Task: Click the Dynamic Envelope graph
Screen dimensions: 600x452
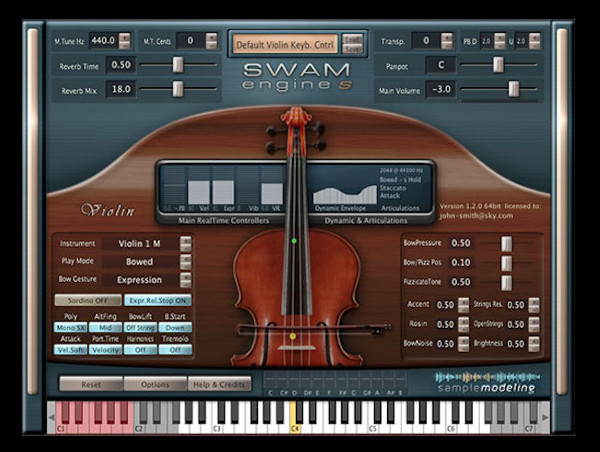Action: [345, 194]
